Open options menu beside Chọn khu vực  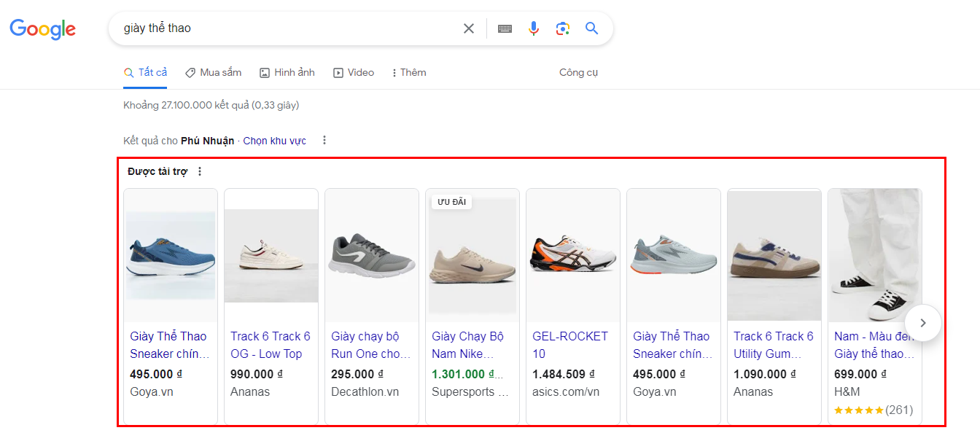tap(324, 141)
